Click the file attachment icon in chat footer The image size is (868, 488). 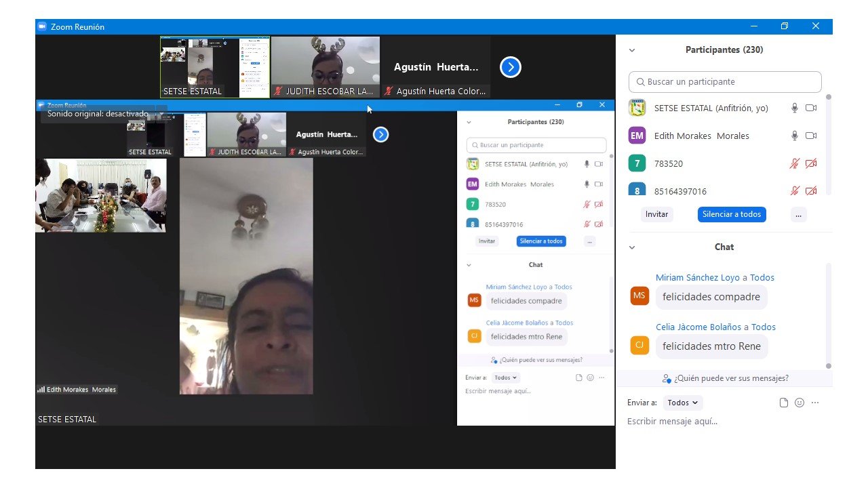784,403
